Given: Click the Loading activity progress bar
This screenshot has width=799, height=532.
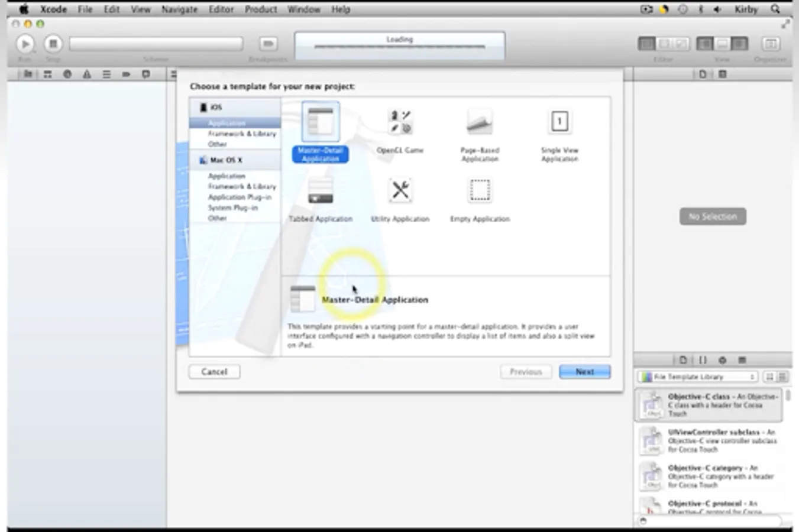Looking at the screenshot, I should point(399,45).
